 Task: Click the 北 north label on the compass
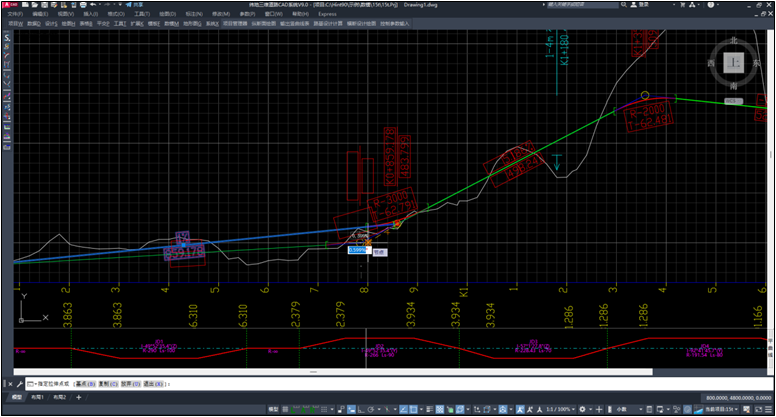point(735,41)
